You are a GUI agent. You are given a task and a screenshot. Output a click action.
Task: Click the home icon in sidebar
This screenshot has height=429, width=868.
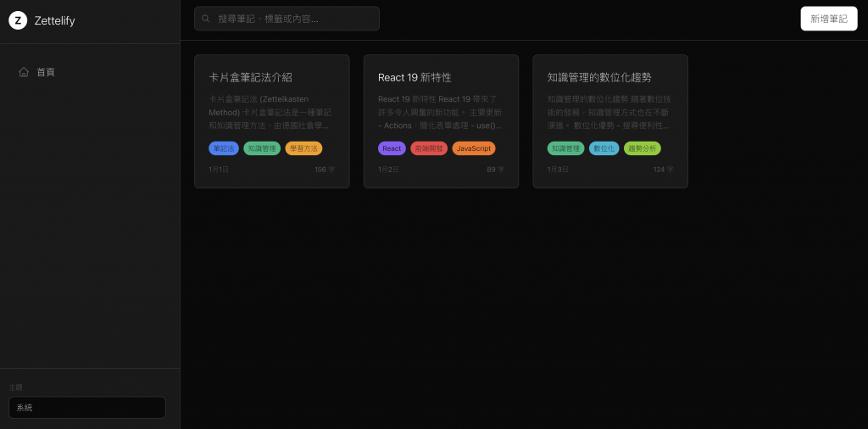[24, 72]
